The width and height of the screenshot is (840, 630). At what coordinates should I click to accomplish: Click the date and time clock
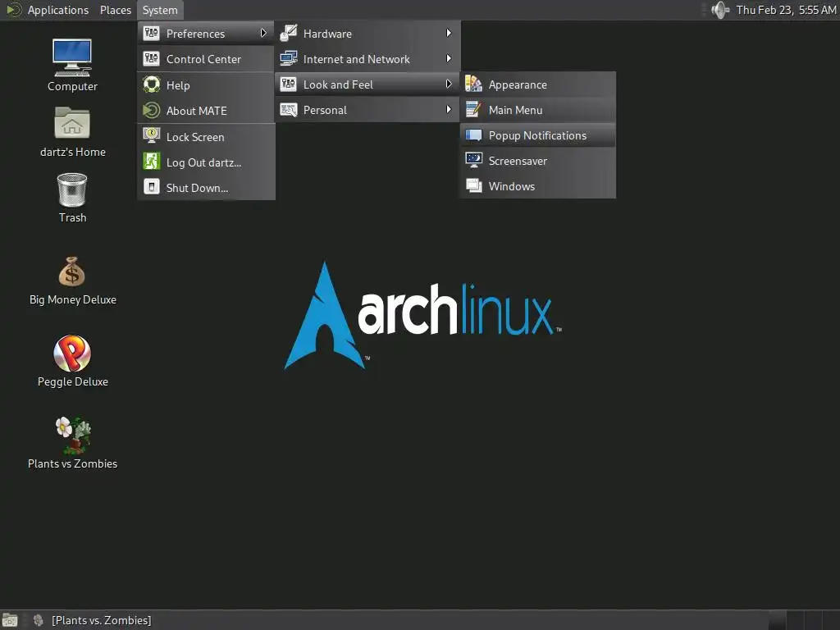786,10
